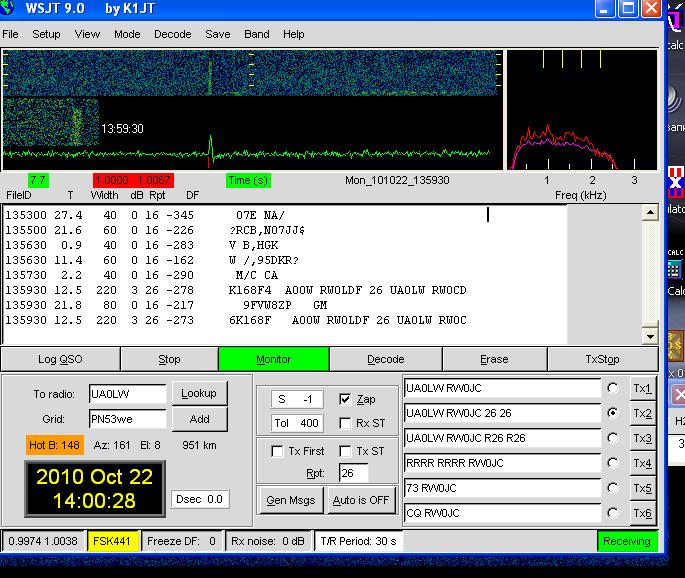This screenshot has height=578, width=685.
Task: Click the Grid locator input field
Action: (x=128, y=419)
